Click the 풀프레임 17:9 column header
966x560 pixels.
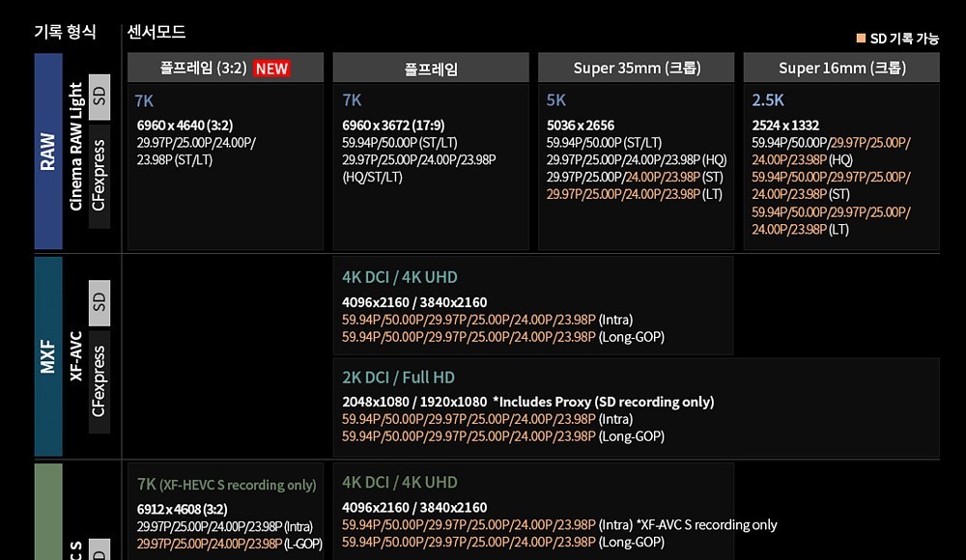(431, 69)
